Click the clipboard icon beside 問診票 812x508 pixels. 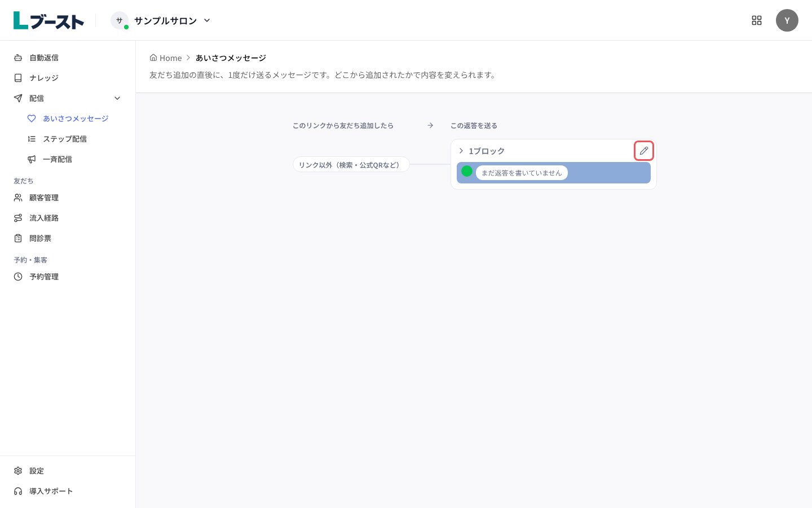point(18,238)
